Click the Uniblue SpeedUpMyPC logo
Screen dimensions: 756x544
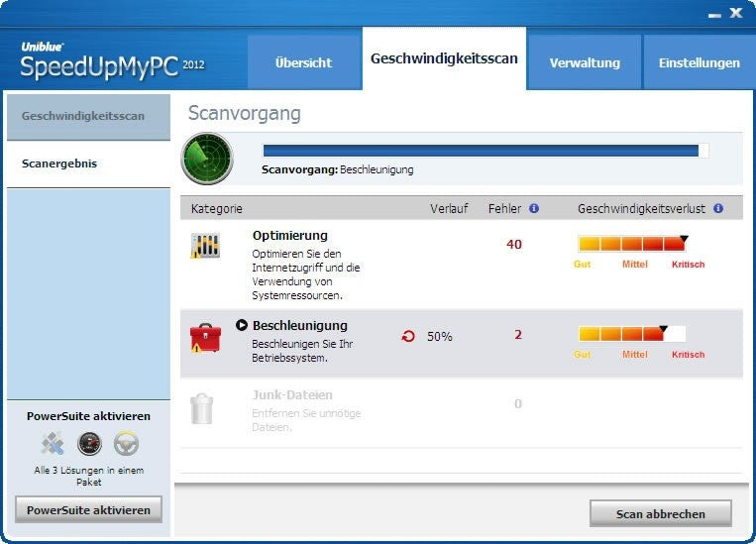click(112, 60)
